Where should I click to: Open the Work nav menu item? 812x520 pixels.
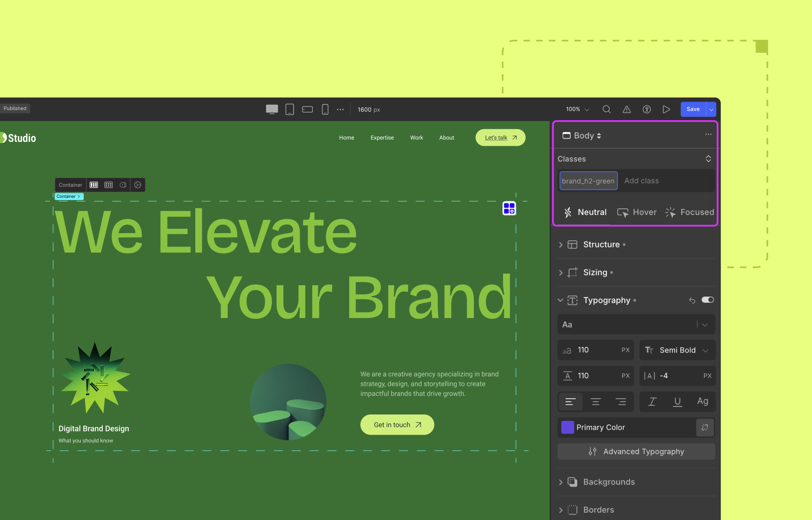coord(416,138)
